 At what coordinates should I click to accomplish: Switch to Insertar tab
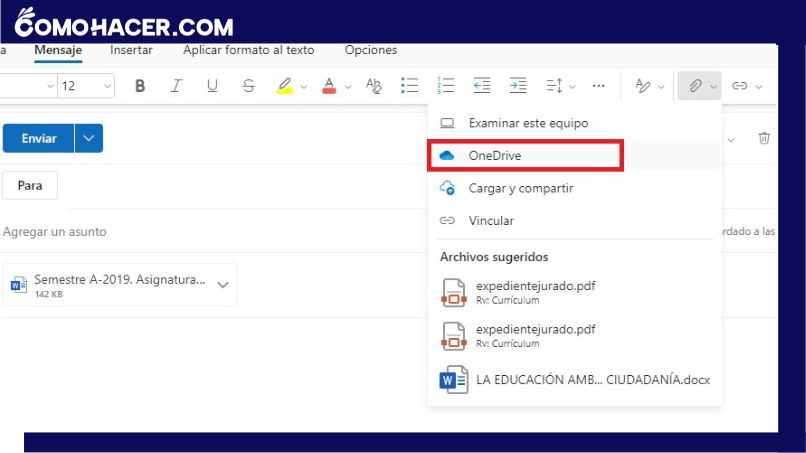(131, 50)
